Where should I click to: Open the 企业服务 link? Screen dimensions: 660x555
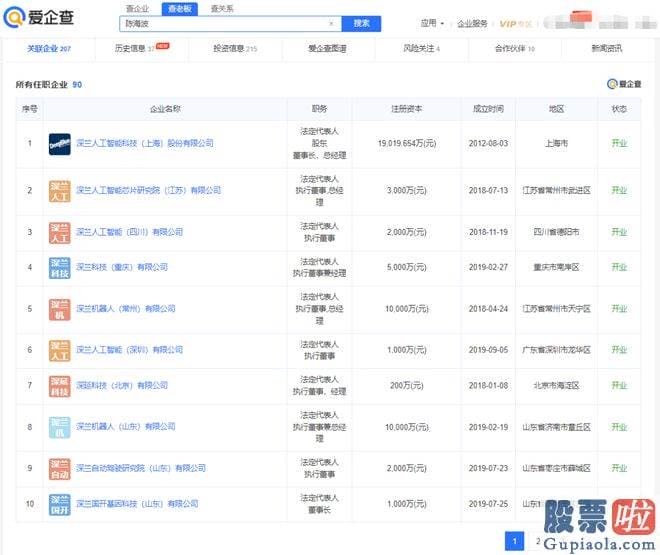point(472,24)
